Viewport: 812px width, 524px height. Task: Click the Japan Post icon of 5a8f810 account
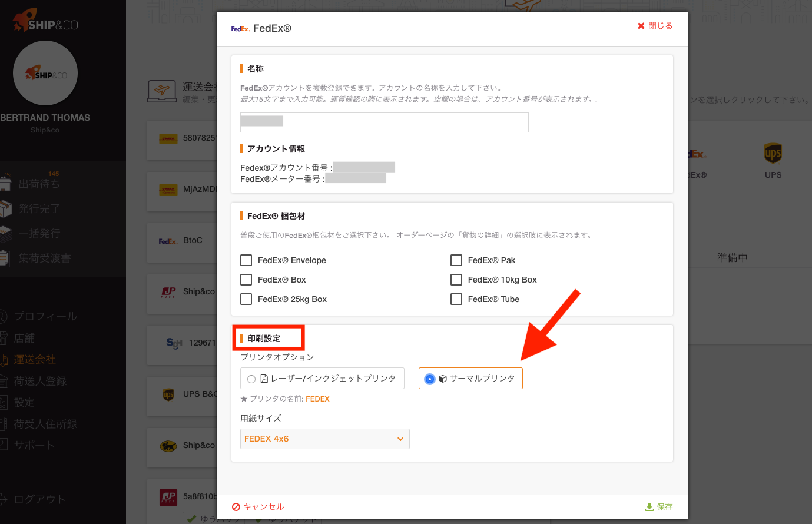coord(168,498)
